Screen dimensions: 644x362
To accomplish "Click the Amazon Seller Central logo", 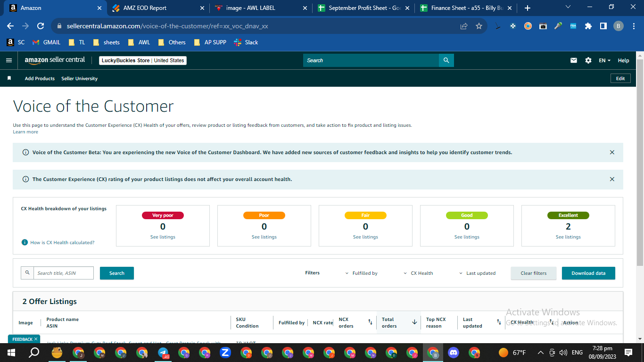I will (x=55, y=60).
